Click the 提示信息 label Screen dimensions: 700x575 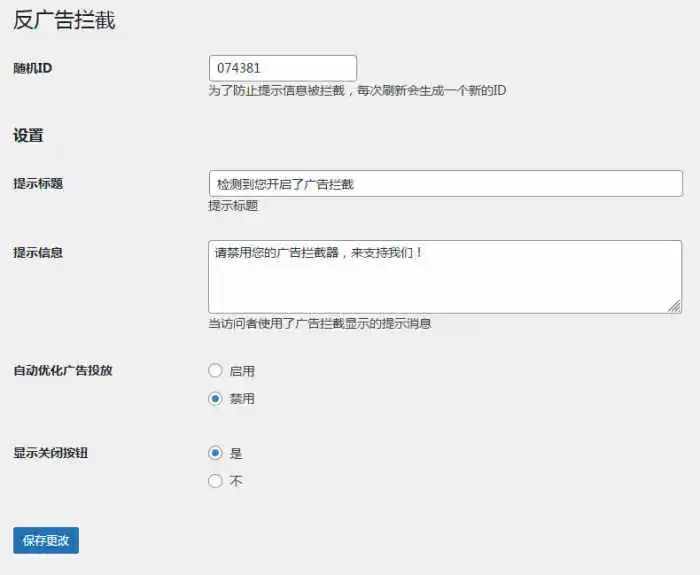(38, 253)
